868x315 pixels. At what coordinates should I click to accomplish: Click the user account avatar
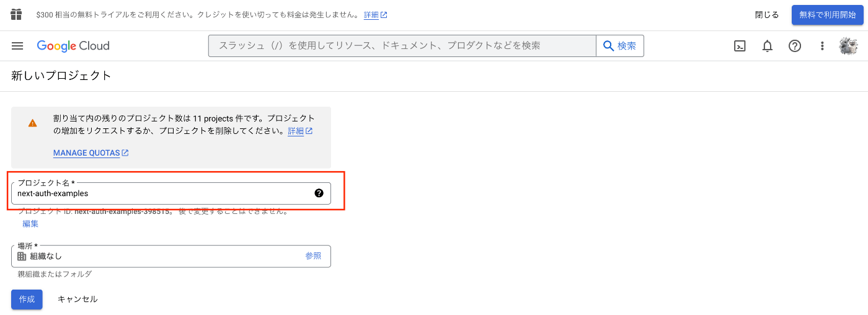click(848, 46)
